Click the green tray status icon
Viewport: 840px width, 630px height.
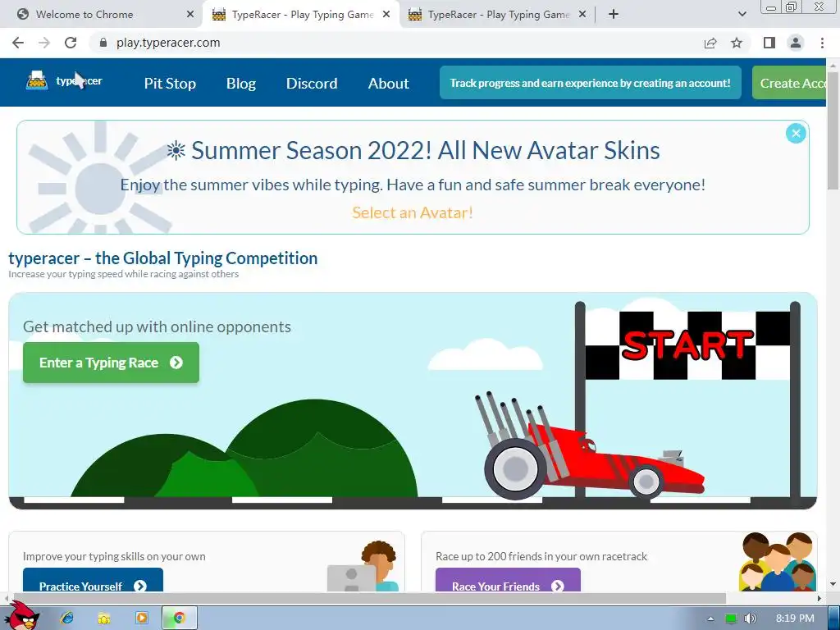[731, 619]
